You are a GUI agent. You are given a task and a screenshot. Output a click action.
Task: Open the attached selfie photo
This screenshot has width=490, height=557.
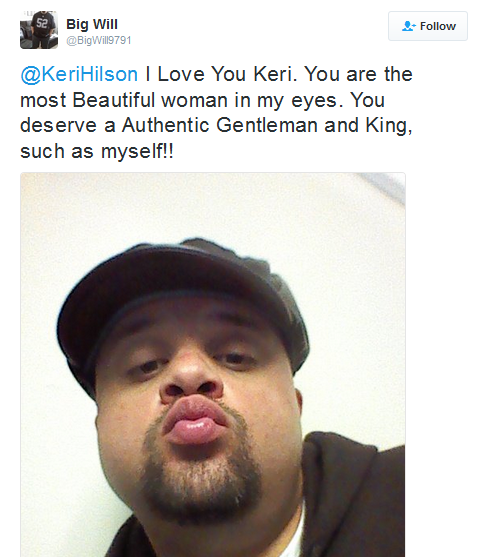[213, 364]
